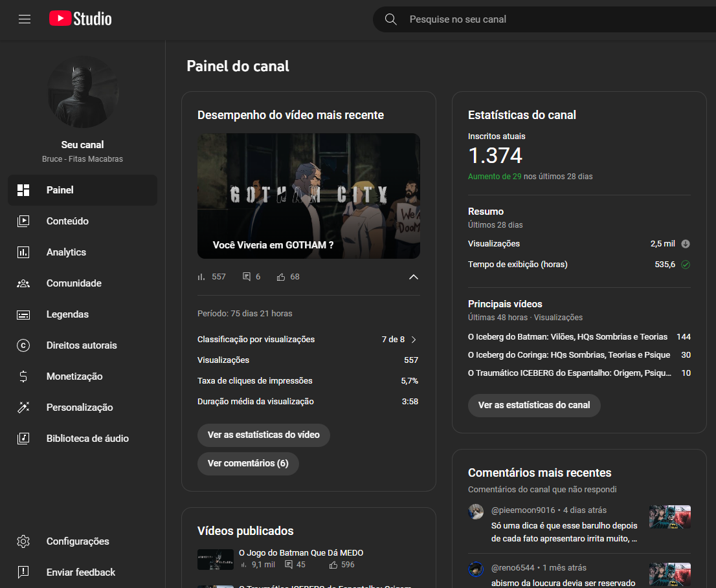The height and width of the screenshot is (588, 716).
Task: Open Biblioteca de áudio in sidebar
Action: point(83,439)
